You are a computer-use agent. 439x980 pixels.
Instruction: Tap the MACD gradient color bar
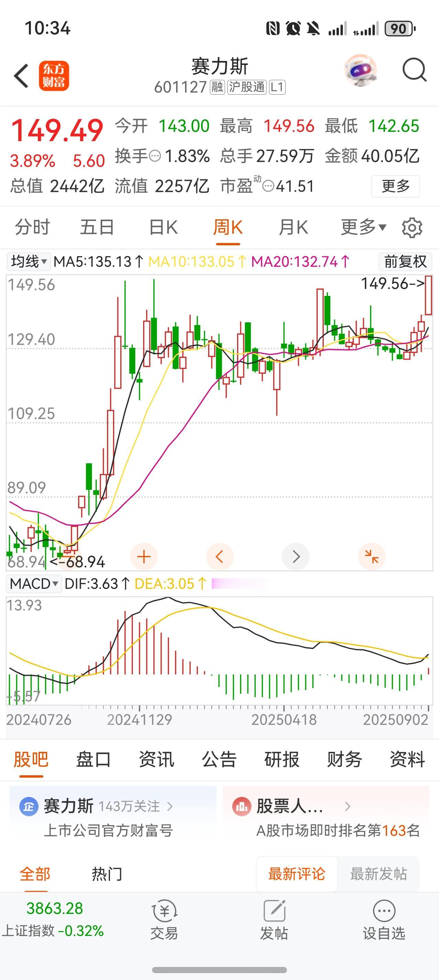(240, 584)
